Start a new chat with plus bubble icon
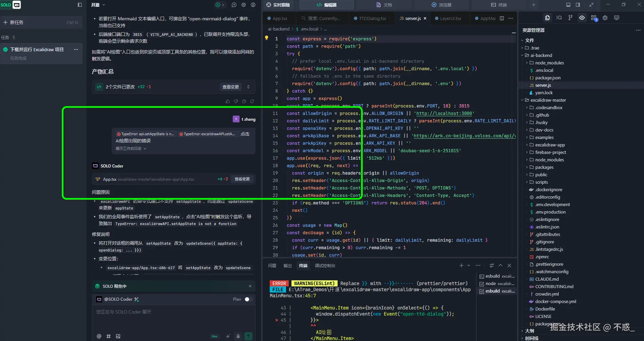Screen dimensions: 644x341 click(234, 5)
